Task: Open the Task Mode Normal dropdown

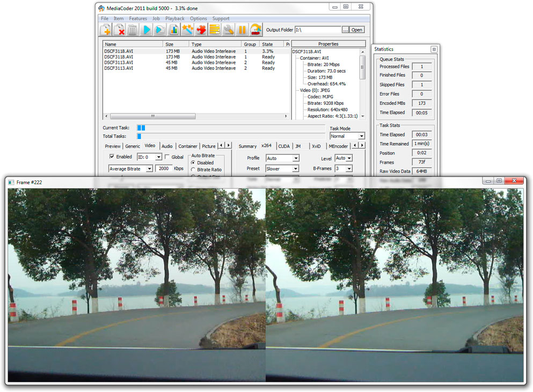Action: pyautogui.click(x=361, y=136)
